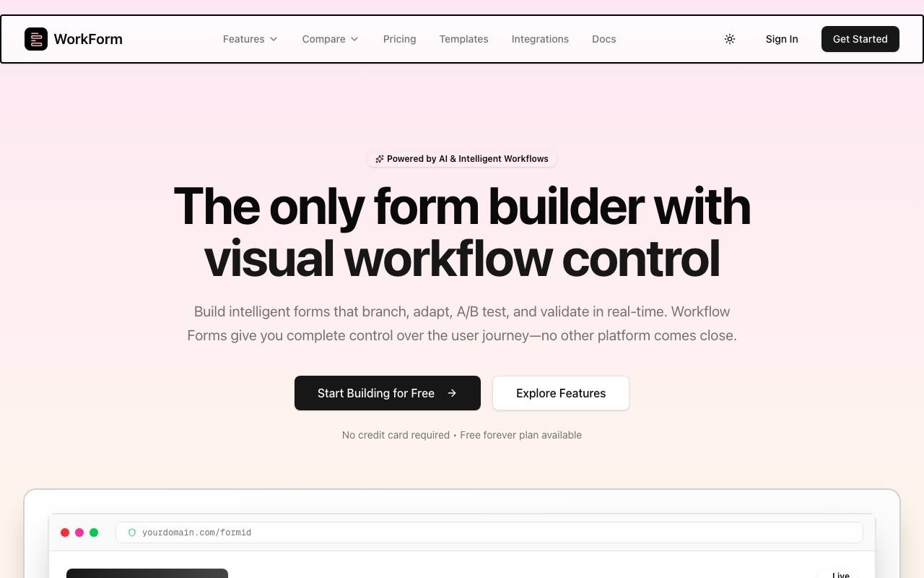Viewport: 924px width, 578px height.
Task: Click the green window dot in preview
Action: click(94, 532)
